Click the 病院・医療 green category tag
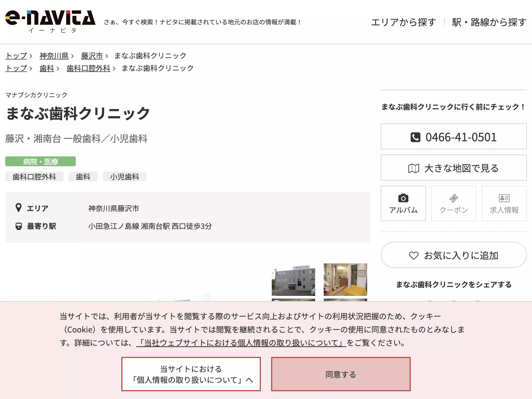532x399 pixels. (41, 161)
